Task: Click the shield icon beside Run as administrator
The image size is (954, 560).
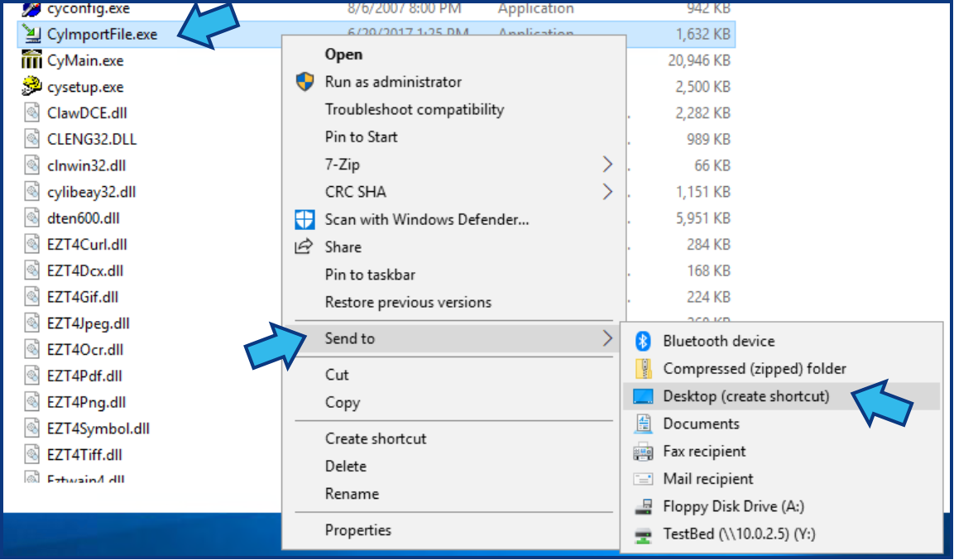Action: pos(304,81)
